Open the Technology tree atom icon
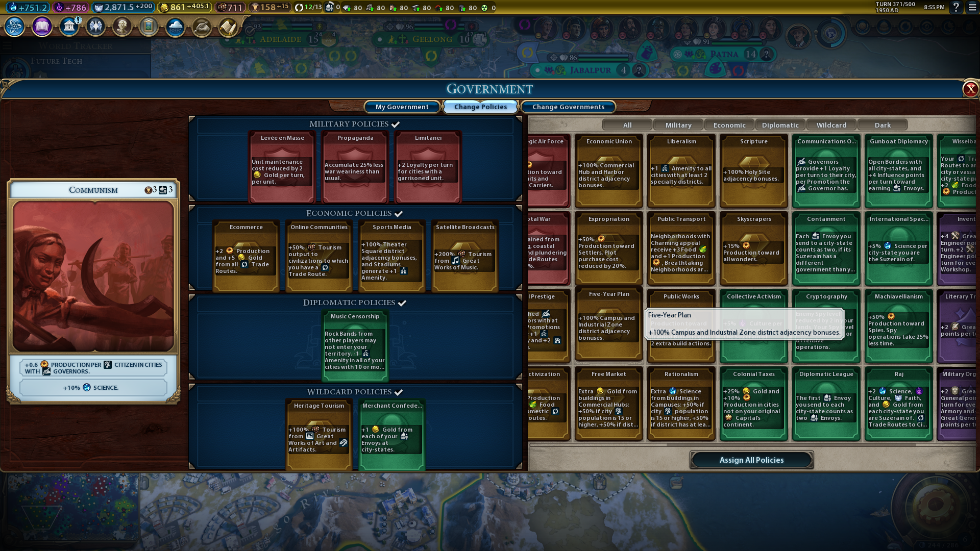The width and height of the screenshot is (980, 551). point(15,27)
